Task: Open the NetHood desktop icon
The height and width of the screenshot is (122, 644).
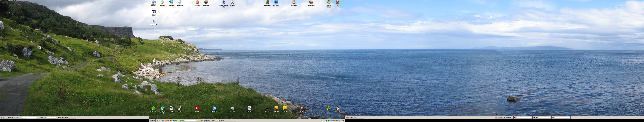Action: pyautogui.click(x=171, y=3)
